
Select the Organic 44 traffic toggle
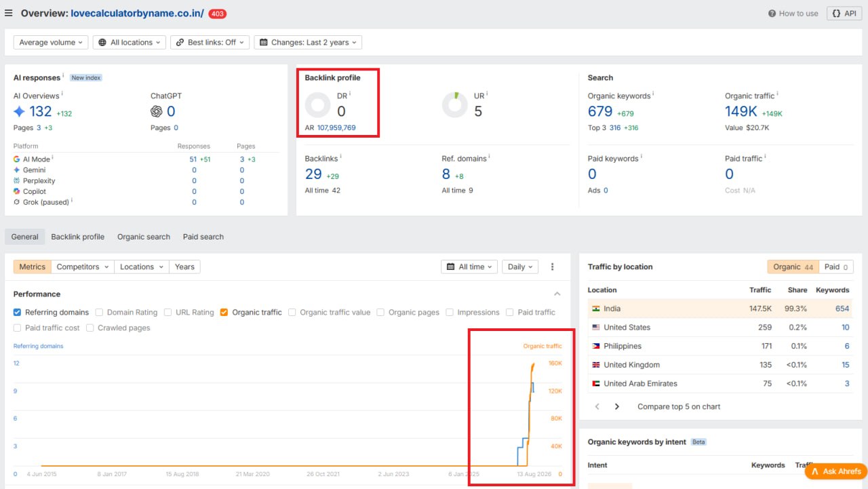(793, 267)
